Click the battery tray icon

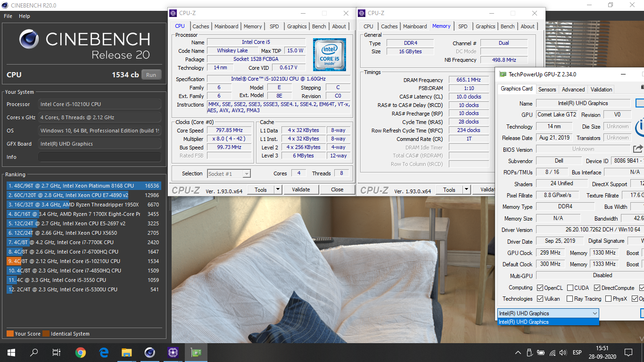541,353
